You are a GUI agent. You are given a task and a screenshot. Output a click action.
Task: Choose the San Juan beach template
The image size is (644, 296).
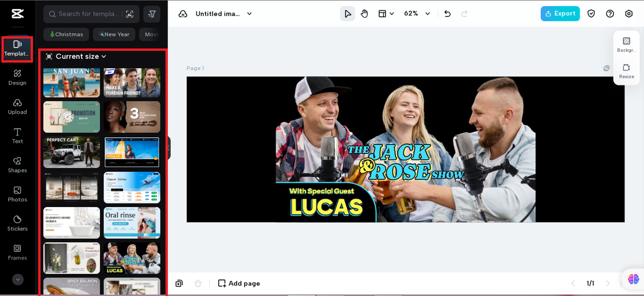point(71,82)
